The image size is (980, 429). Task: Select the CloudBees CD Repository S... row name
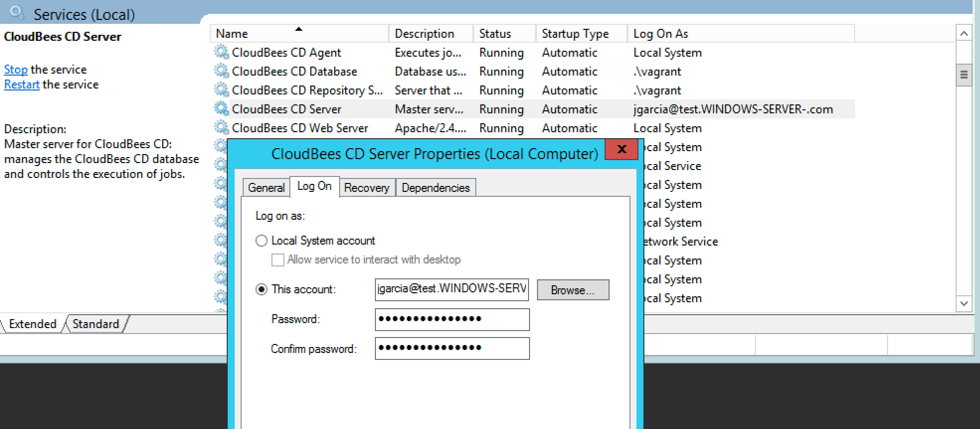(x=307, y=90)
